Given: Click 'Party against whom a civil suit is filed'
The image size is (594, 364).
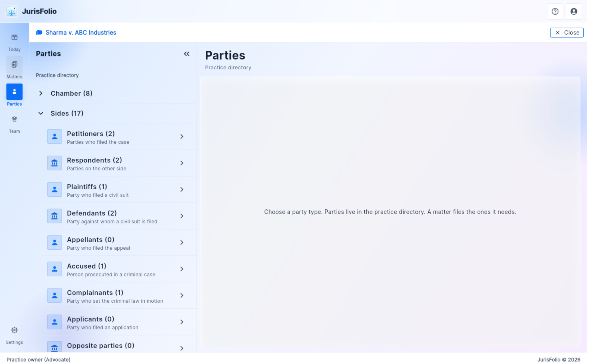Looking at the screenshot, I should [x=112, y=222].
